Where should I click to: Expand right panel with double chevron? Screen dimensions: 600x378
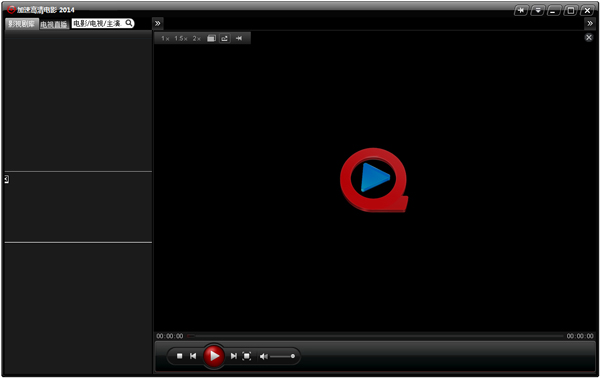coord(590,23)
